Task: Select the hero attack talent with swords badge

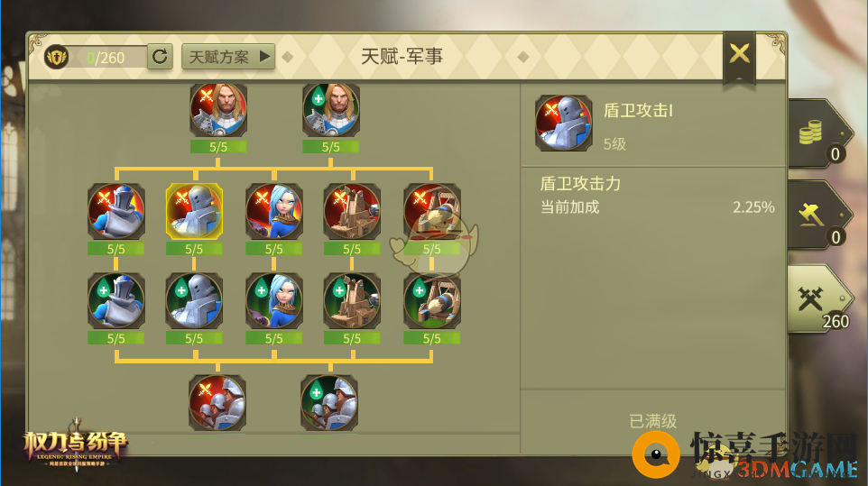Action: tap(218, 109)
